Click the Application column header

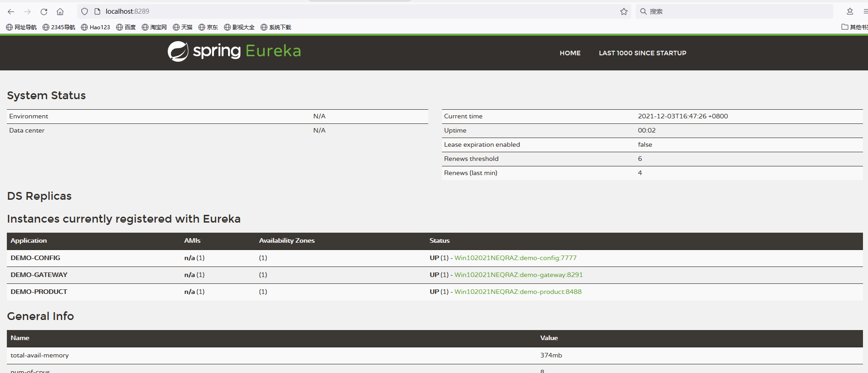coord(29,240)
